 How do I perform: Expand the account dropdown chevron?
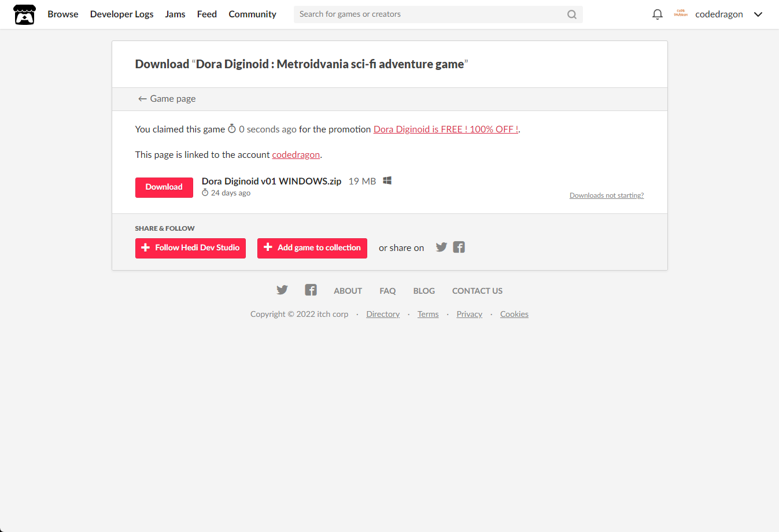click(758, 14)
